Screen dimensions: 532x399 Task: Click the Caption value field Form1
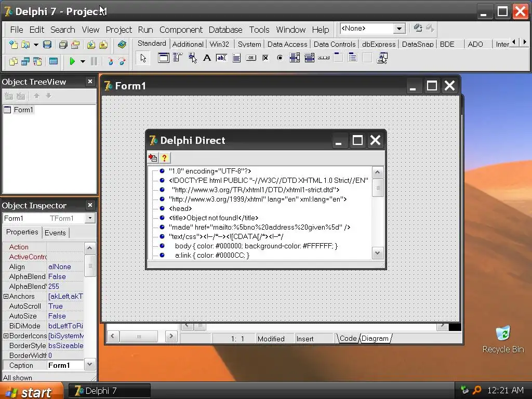[65, 365]
